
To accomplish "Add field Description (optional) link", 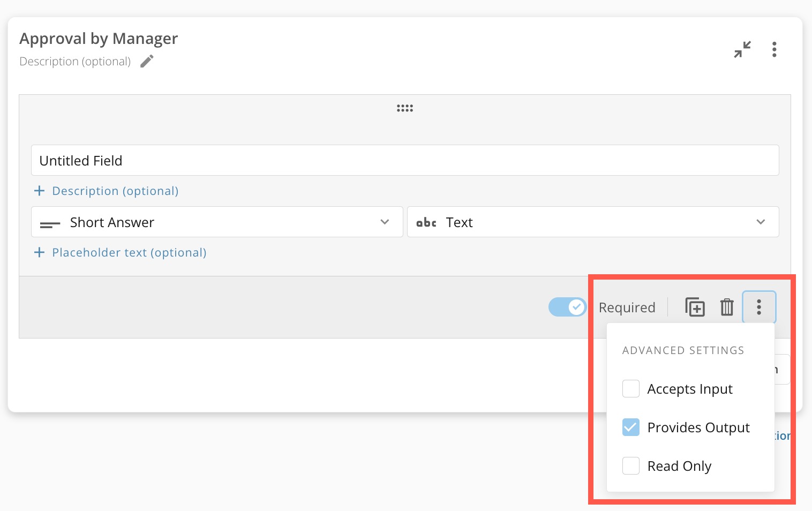I will coord(115,191).
